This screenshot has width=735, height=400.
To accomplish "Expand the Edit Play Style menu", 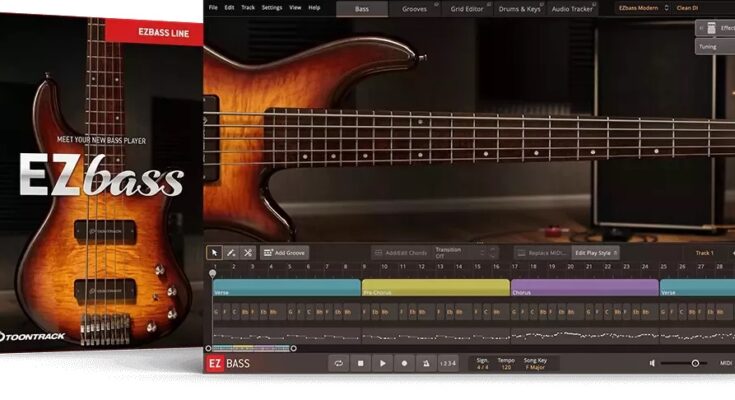I will 597,253.
